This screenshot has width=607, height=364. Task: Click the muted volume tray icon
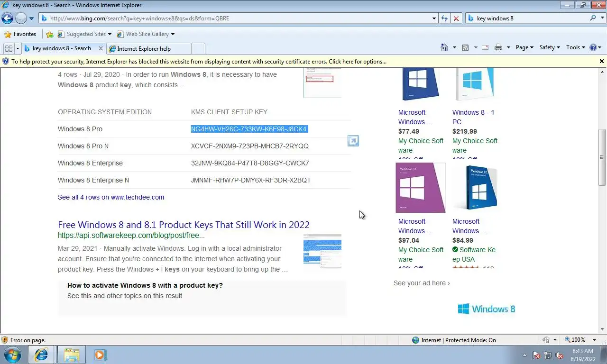tap(559, 355)
